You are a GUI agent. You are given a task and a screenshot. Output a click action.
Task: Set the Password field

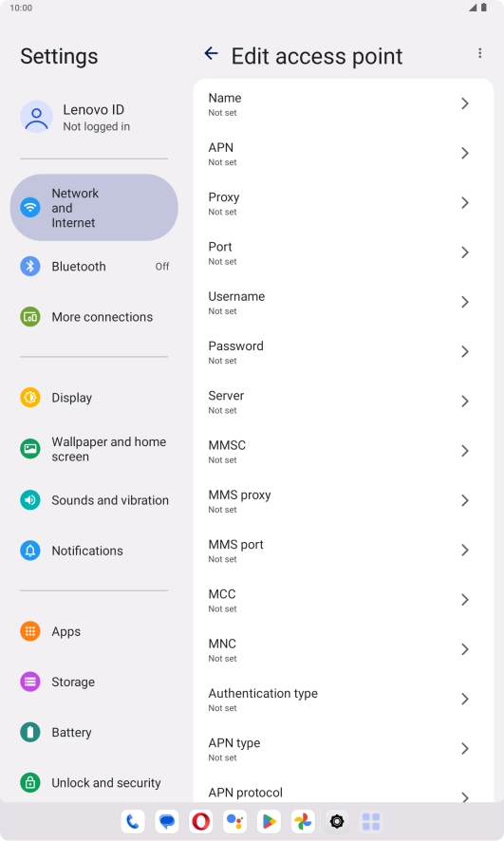click(344, 352)
